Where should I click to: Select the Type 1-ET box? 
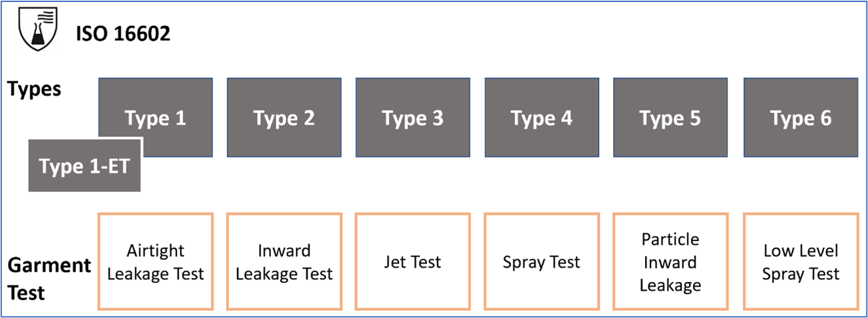85,165
